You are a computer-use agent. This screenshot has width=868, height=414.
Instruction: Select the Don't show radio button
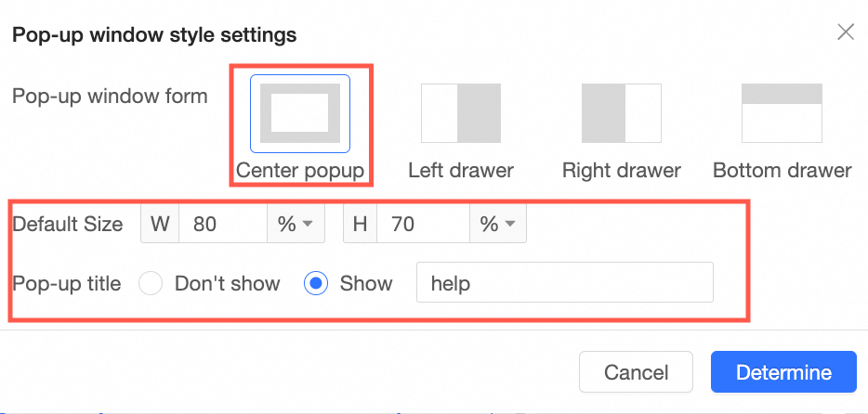151,283
